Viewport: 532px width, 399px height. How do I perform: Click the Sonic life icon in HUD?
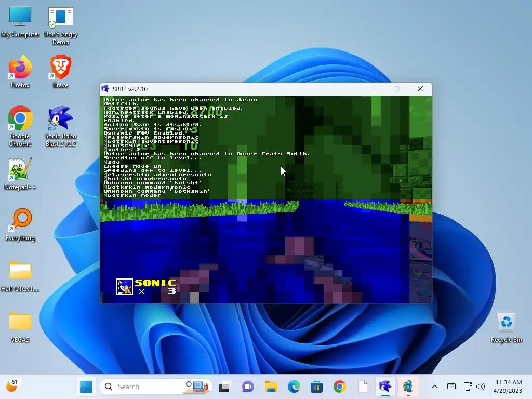(x=125, y=287)
